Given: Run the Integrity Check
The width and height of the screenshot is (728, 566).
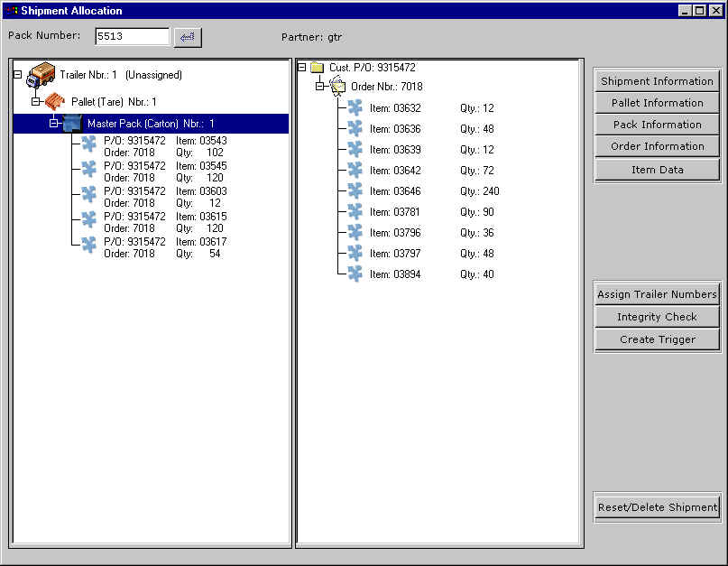Looking at the screenshot, I should 656,317.
